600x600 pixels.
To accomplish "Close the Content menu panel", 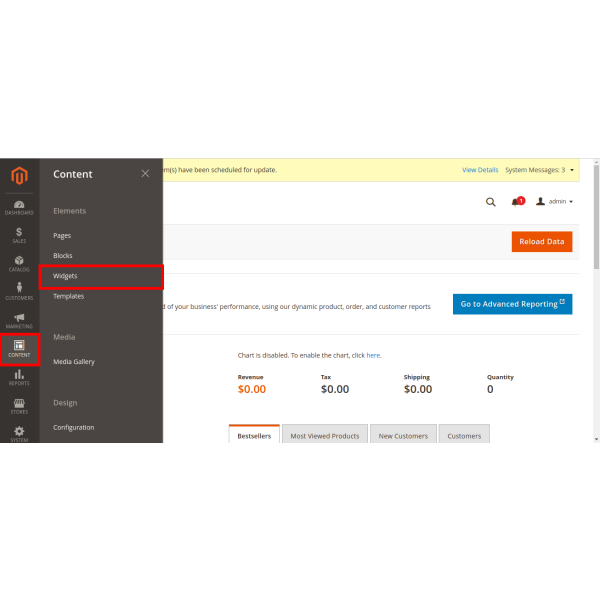I will point(145,173).
